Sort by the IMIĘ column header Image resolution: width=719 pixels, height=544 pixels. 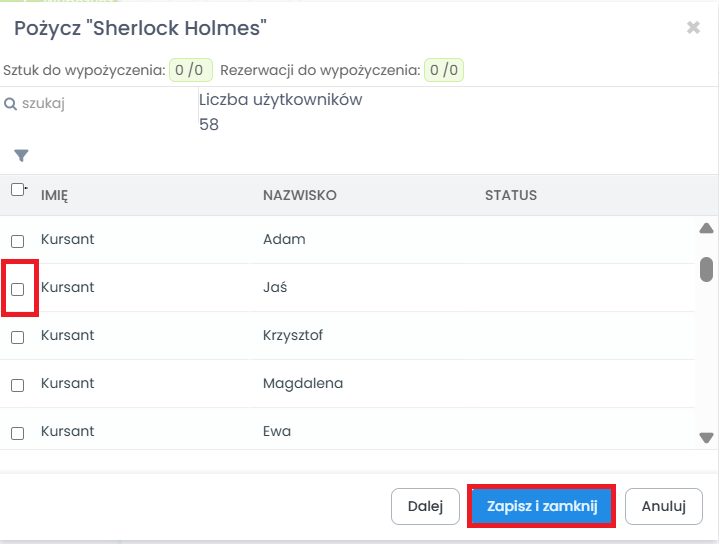click(54, 195)
